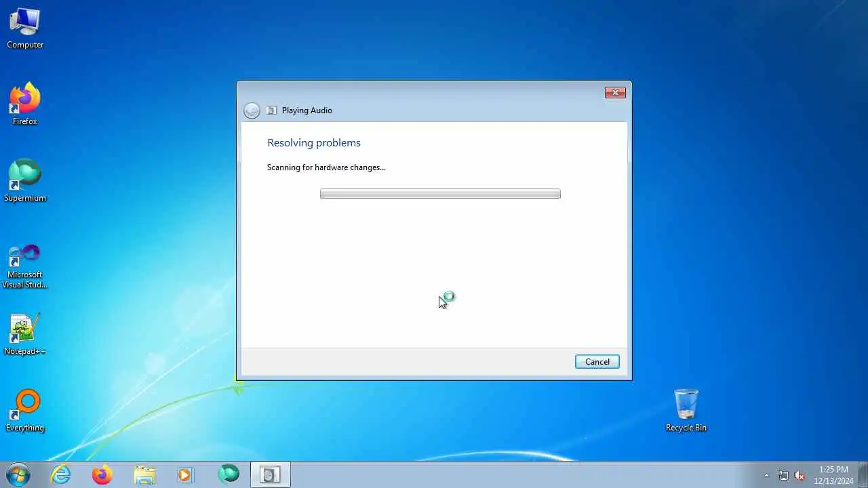The image size is (868, 488).
Task: Click the muted volume tray icon
Action: click(x=800, y=475)
